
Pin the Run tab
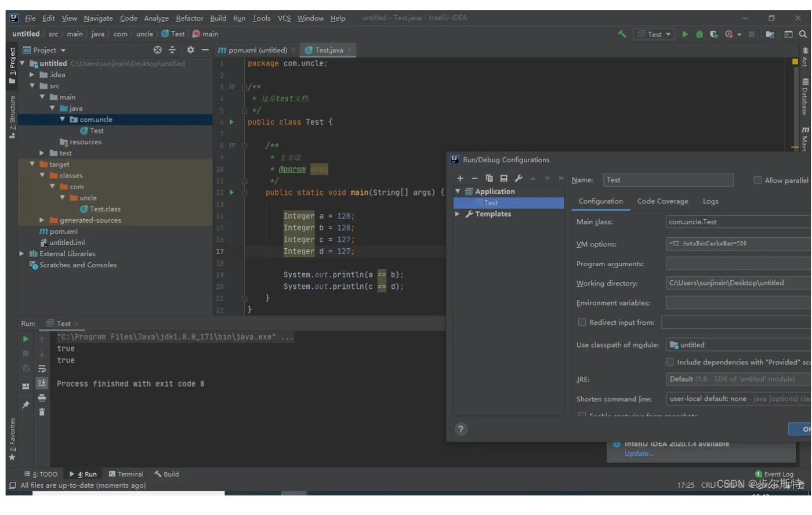pyautogui.click(x=26, y=405)
